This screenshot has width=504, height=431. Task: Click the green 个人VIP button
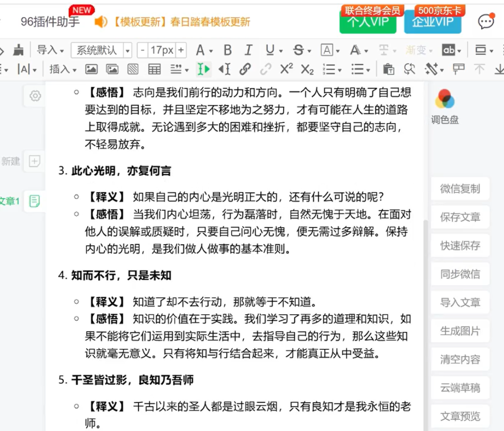coord(368,22)
